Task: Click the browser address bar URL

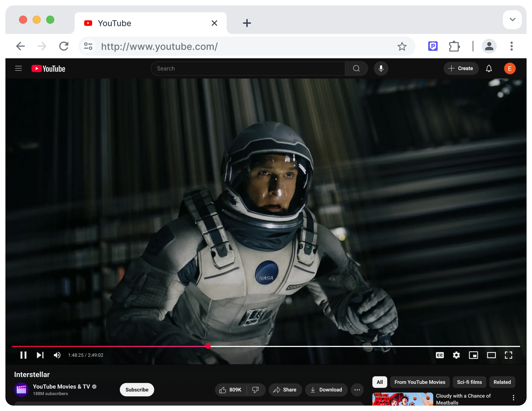Action: click(x=159, y=46)
